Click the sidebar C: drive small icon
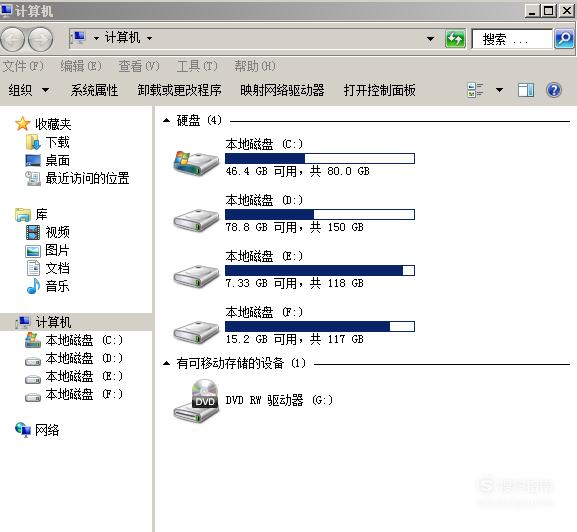Image resolution: width=577 pixels, height=532 pixels. (33, 340)
